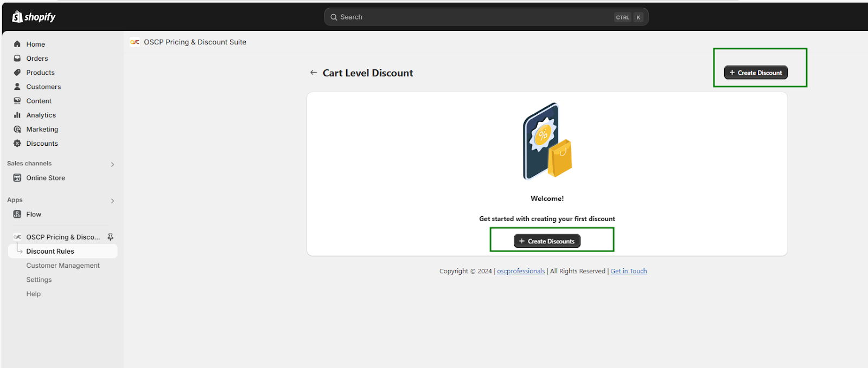The image size is (868, 368).
Task: Open the oscprofessionals footer link
Action: click(x=521, y=271)
